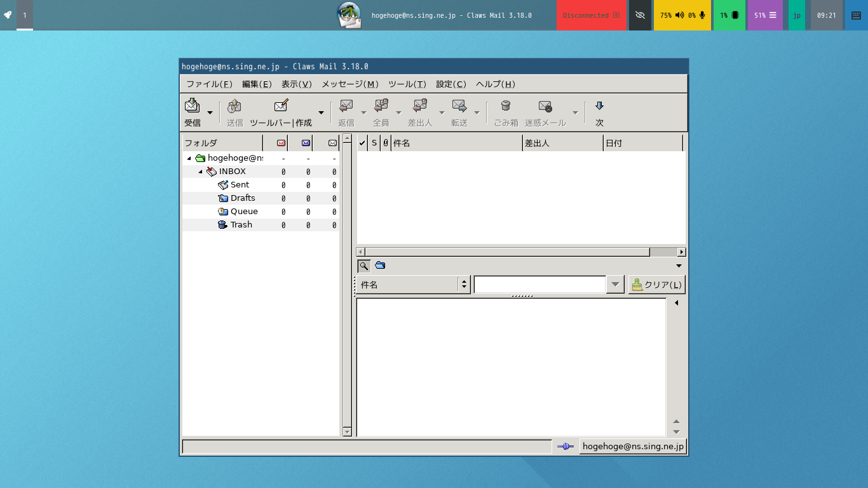Screen dimensions: 868x488
Task: Open the ファイル(F) menu
Action: click(x=209, y=84)
